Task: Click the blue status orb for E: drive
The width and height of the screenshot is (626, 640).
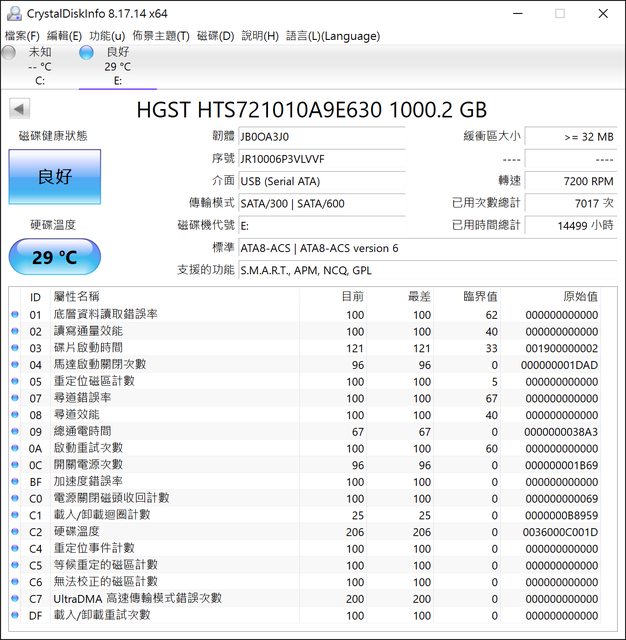Action: pos(87,52)
